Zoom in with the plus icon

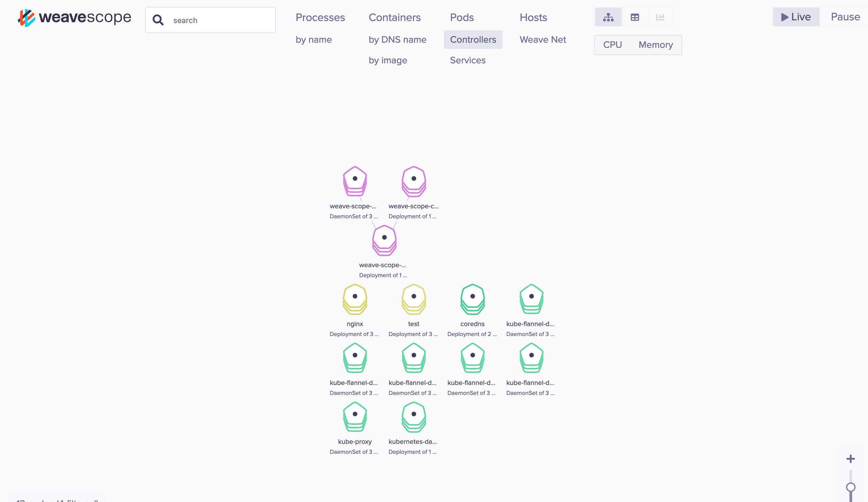pyautogui.click(x=850, y=459)
